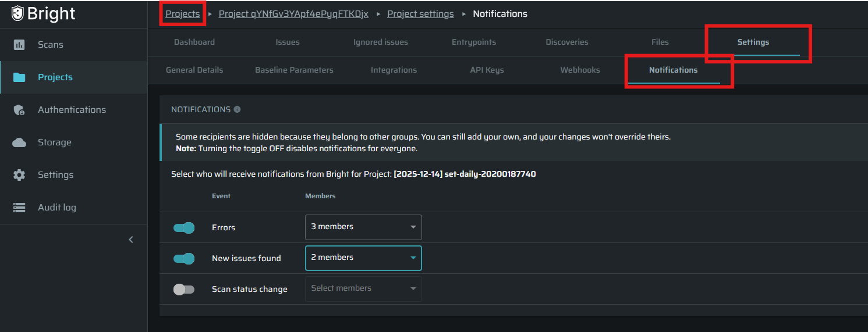The width and height of the screenshot is (868, 332).
Task: Open the Errors members dropdown
Action: coord(363,227)
